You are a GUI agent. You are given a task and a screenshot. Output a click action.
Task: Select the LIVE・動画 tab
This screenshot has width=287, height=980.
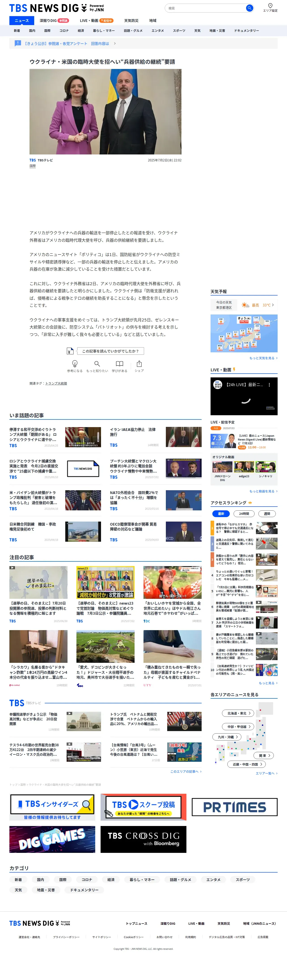coord(96,21)
